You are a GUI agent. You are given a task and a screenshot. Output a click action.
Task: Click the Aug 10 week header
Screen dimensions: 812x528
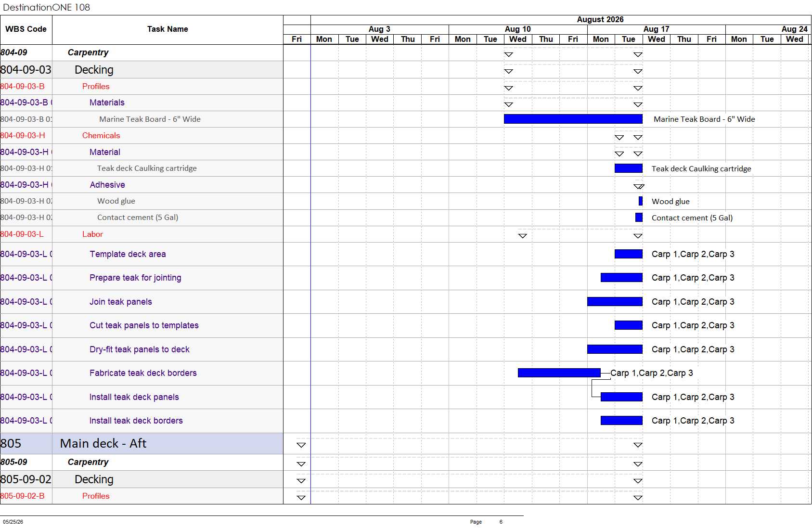click(518, 29)
